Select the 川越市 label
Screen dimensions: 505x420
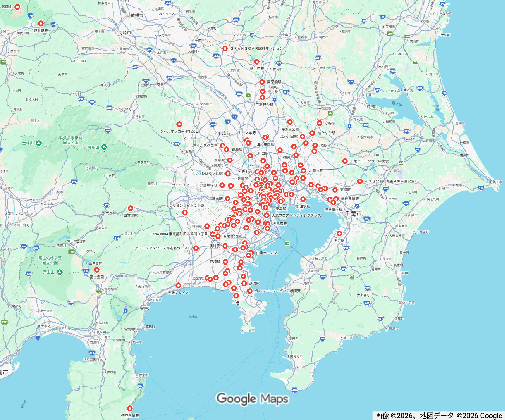(224, 133)
